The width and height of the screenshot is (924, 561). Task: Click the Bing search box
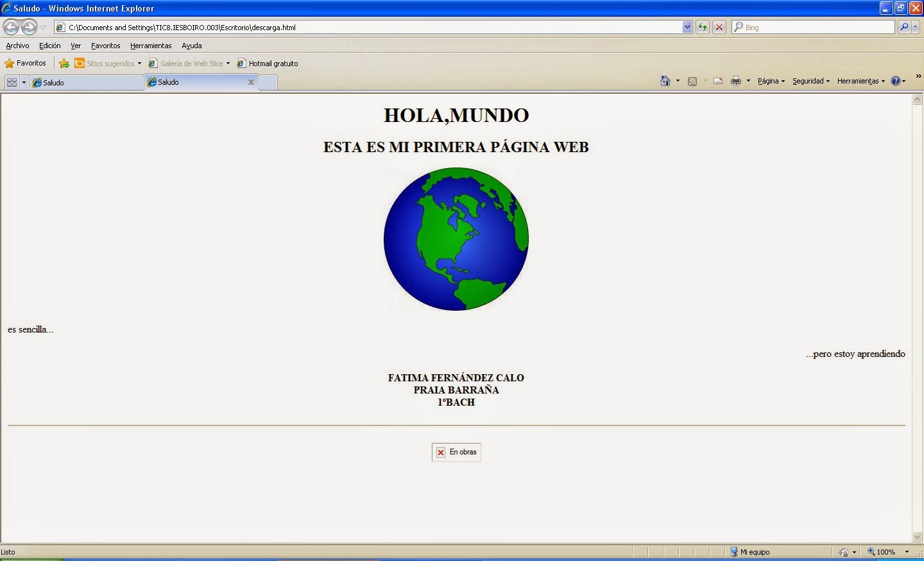813,28
